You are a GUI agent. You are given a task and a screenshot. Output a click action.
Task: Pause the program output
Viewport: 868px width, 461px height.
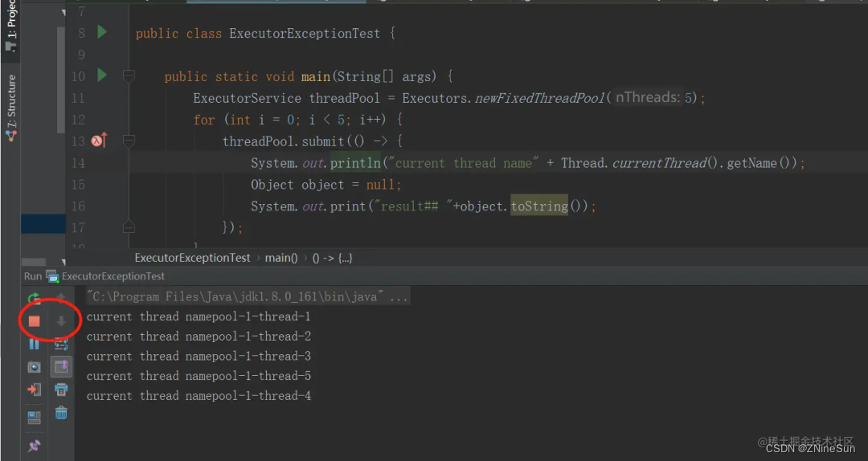click(34, 345)
